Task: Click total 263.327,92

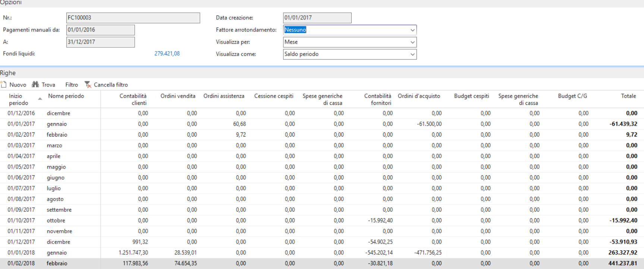Action: (x=623, y=253)
